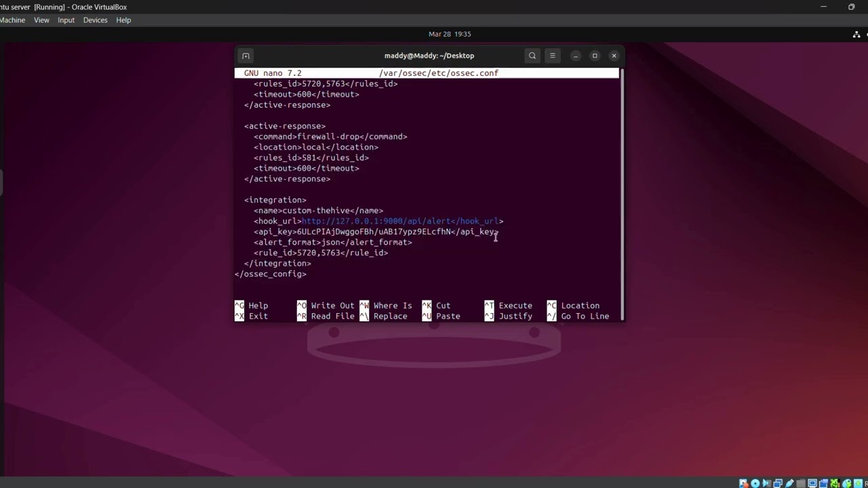The image size is (868, 488).
Task: Maximize the maddy@Maddy terminal window
Action: pos(595,56)
